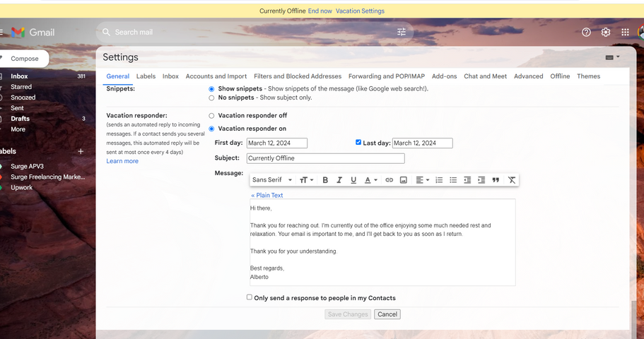Click the Italic formatting icon
Image resolution: width=644 pixels, height=339 pixels.
[x=339, y=180]
